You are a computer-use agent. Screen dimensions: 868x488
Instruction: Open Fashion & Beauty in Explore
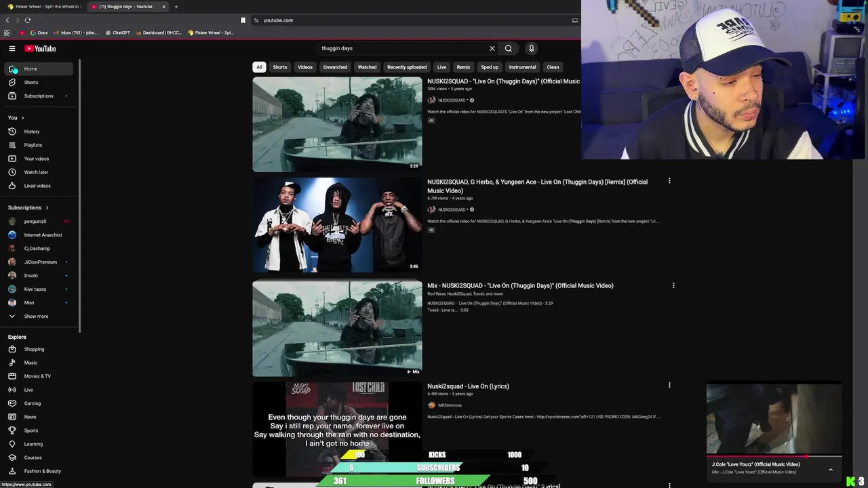(39, 471)
